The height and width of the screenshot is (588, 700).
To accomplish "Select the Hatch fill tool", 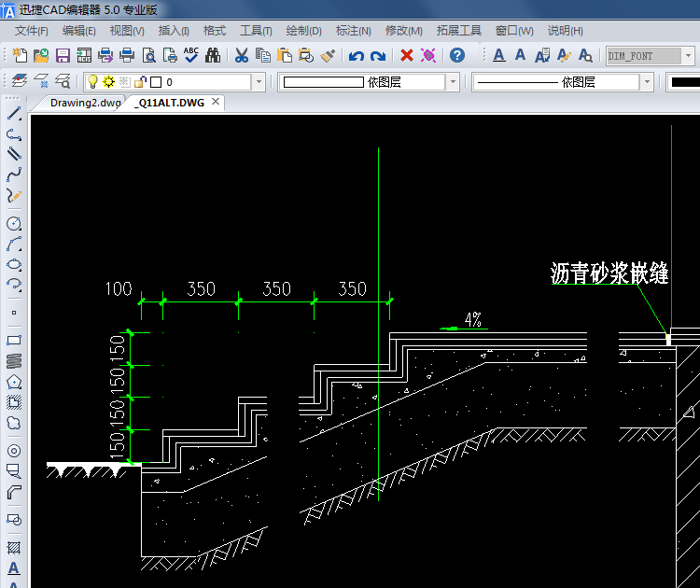I will pos(14,547).
